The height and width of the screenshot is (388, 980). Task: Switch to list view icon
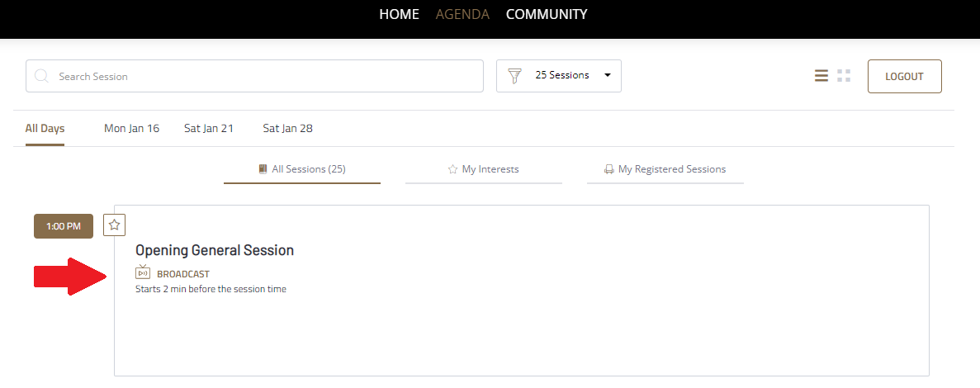point(821,76)
